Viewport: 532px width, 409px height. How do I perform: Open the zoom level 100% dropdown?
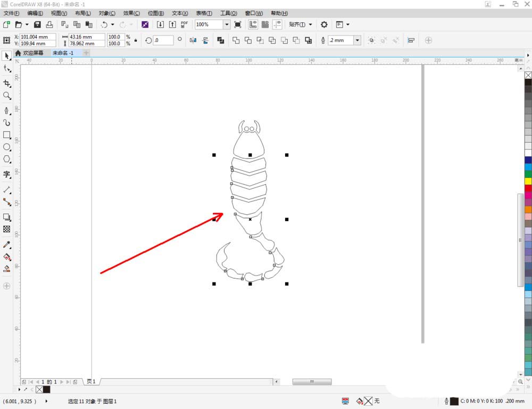[x=227, y=24]
